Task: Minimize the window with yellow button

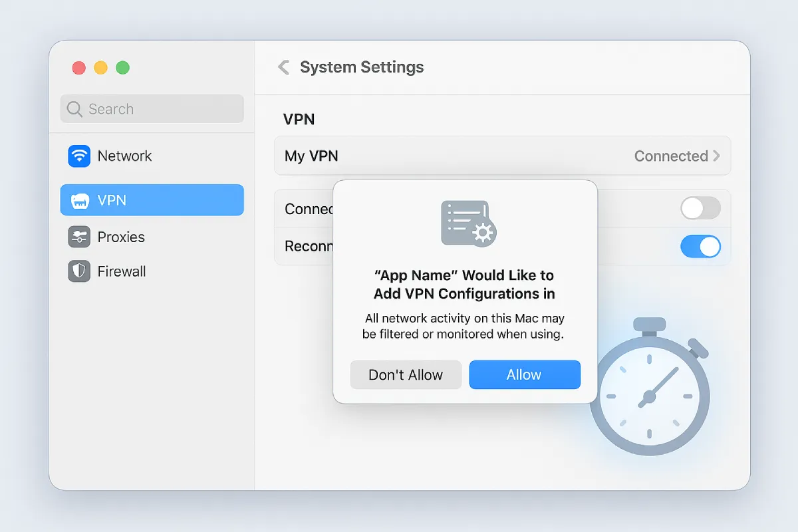Action: 100,68
